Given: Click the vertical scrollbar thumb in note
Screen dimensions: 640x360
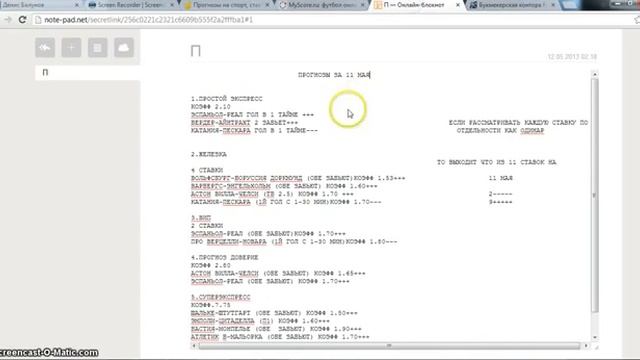Looking at the screenshot, I should [595, 195].
